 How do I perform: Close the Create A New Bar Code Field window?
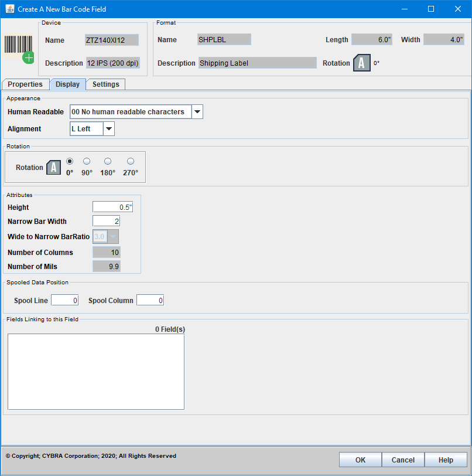coord(458,9)
